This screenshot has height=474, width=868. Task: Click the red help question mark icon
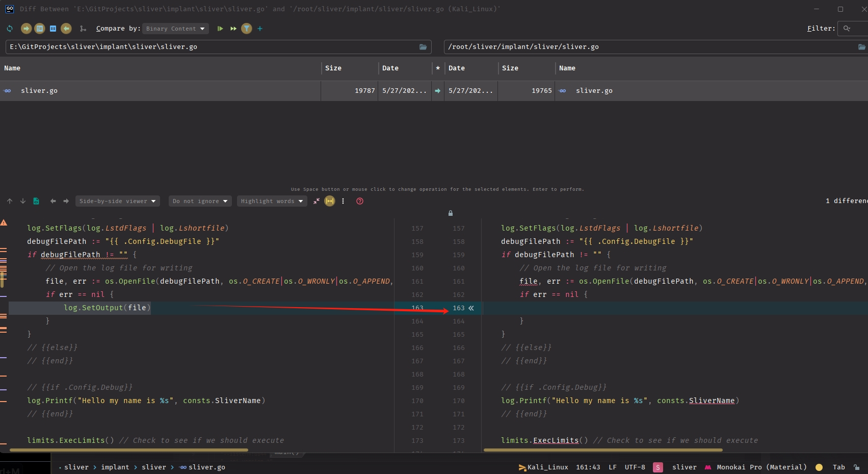coord(360,201)
